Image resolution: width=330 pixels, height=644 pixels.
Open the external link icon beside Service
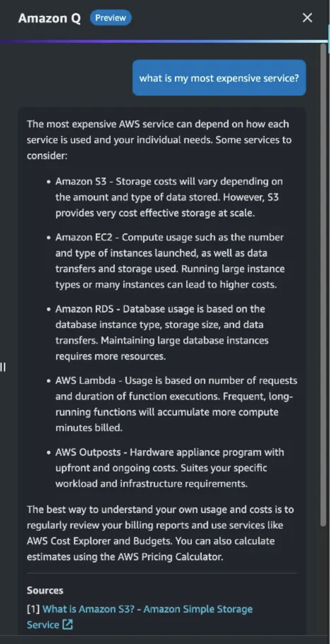[67, 624]
